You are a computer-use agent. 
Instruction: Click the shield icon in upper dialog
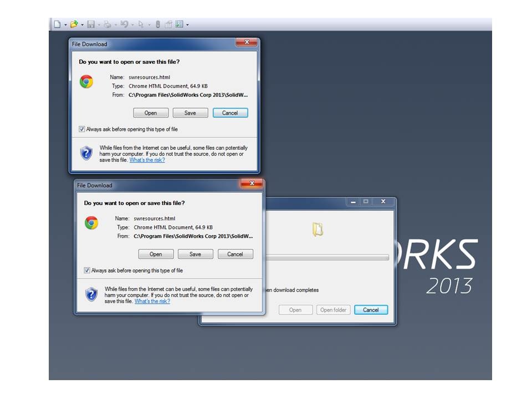pos(86,153)
